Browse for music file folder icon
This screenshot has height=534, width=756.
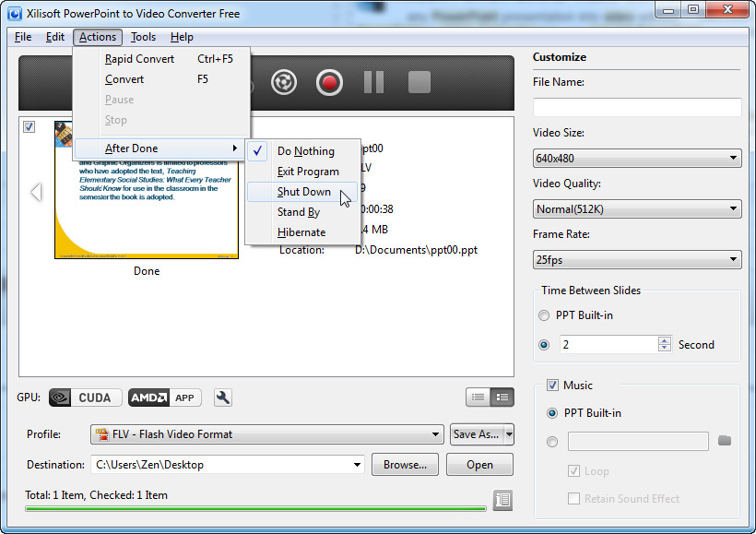click(724, 441)
